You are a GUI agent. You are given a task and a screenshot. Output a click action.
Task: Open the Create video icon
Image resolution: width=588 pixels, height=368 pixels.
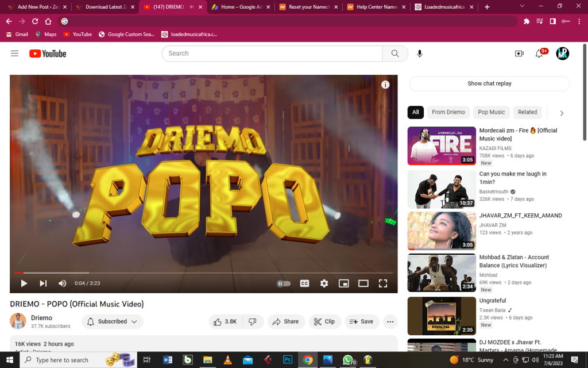click(519, 53)
